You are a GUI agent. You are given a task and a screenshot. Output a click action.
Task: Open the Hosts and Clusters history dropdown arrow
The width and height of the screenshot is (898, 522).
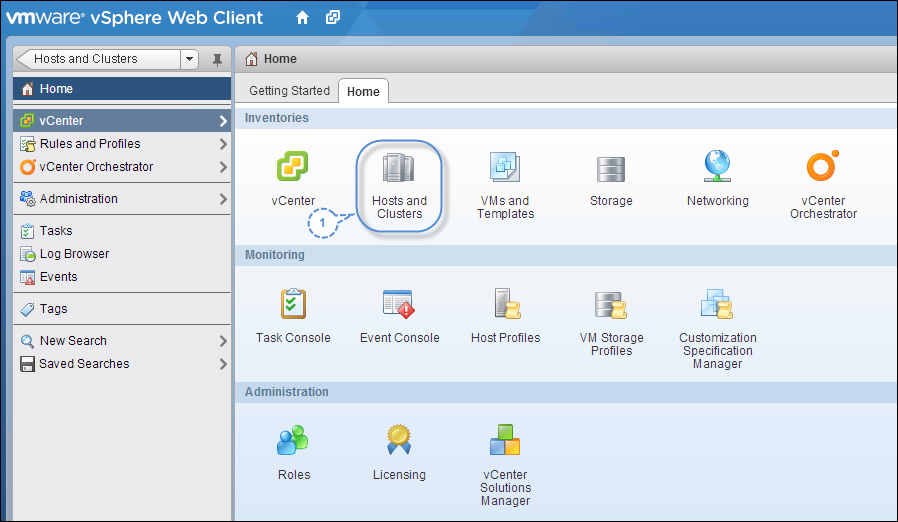pos(190,59)
